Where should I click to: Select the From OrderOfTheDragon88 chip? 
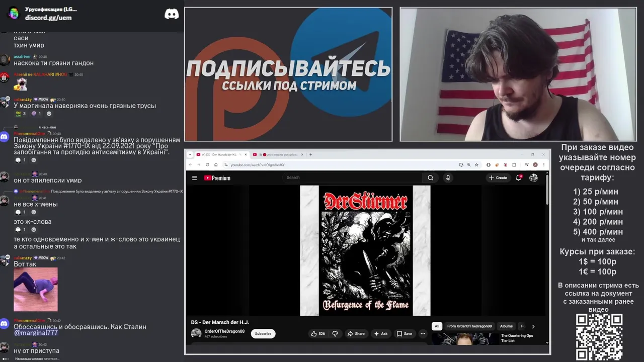pos(469,326)
